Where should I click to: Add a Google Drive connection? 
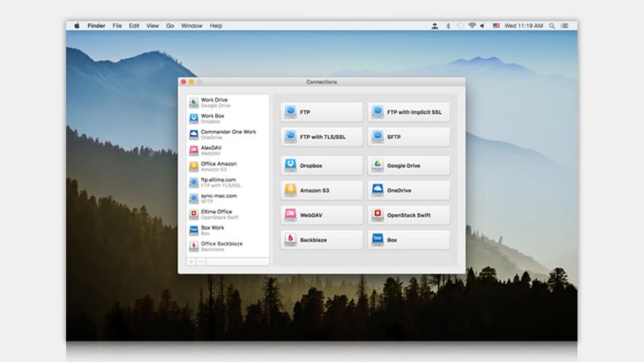tap(409, 165)
